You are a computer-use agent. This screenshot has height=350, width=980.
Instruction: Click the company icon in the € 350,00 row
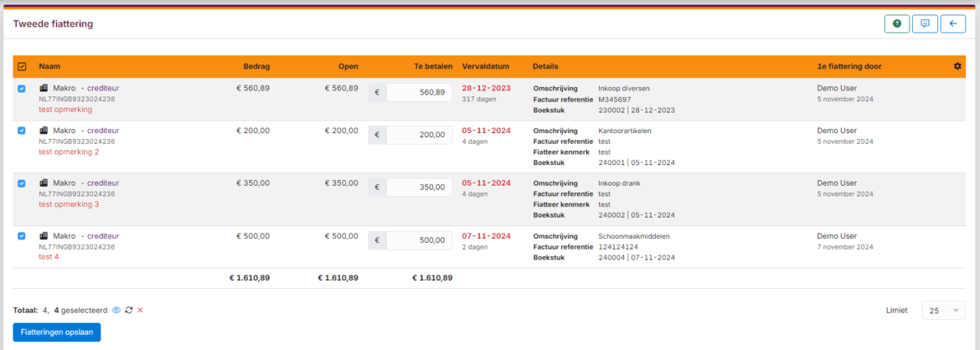(x=44, y=183)
